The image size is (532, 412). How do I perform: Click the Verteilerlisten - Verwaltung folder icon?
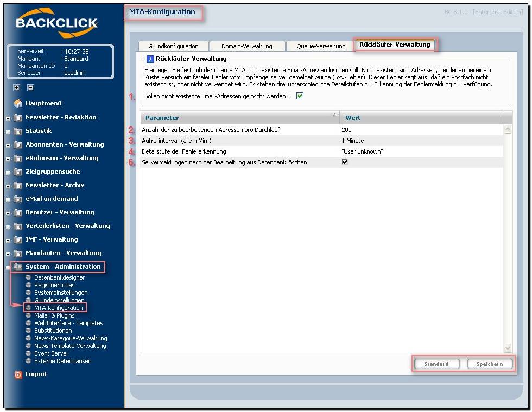click(17, 226)
